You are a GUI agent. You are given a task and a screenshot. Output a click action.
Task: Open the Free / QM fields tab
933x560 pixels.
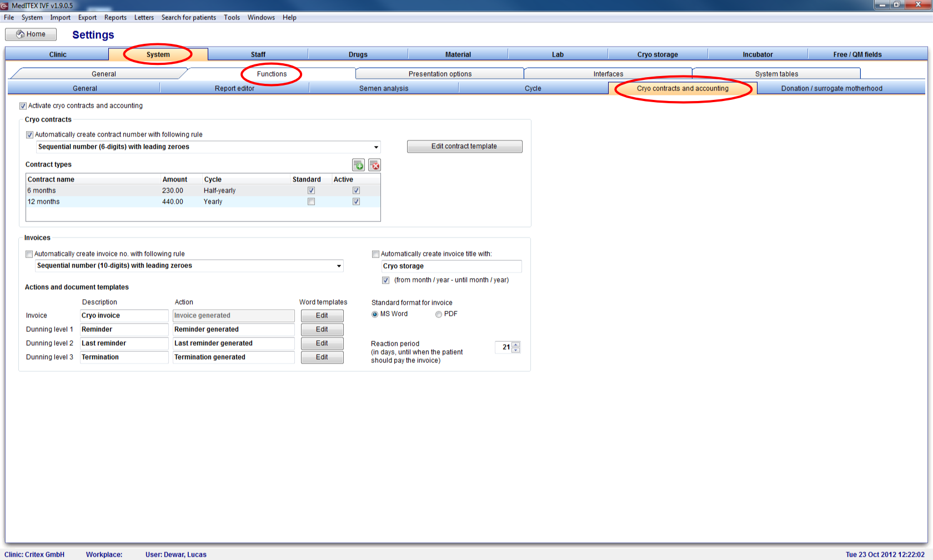tap(857, 54)
